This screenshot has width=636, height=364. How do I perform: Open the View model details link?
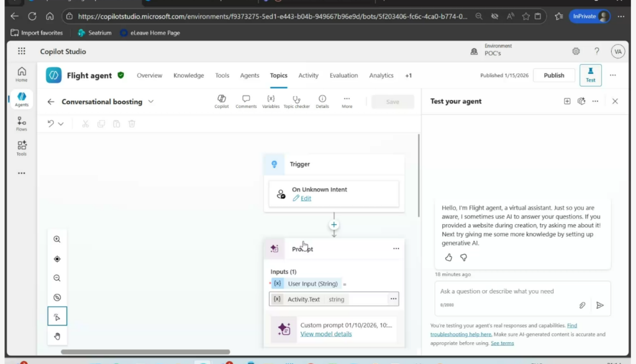point(325,334)
